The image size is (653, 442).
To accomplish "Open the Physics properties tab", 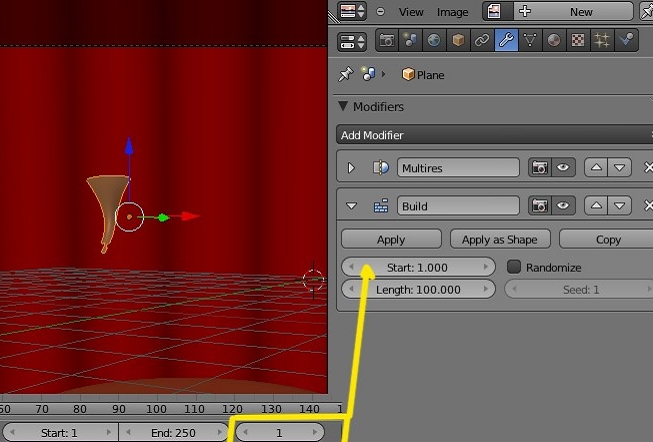I will tap(626, 40).
